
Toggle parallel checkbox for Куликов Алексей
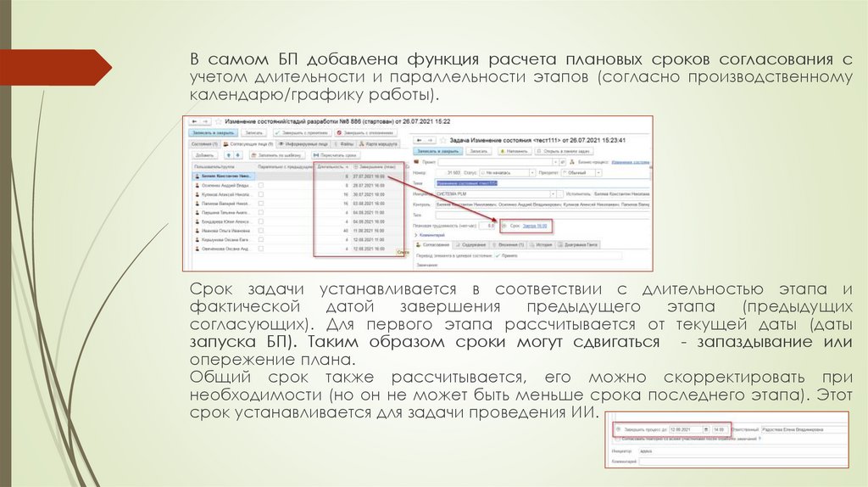pos(261,194)
